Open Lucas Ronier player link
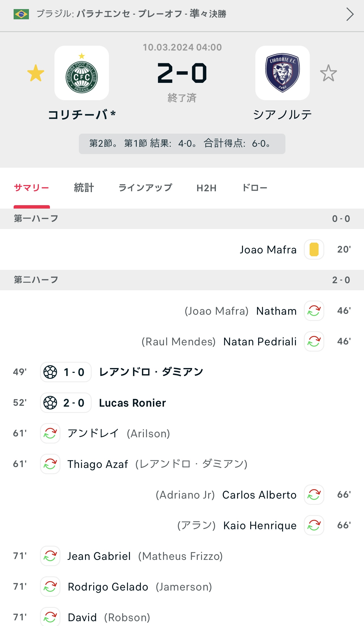The width and height of the screenshot is (364, 626). click(132, 403)
